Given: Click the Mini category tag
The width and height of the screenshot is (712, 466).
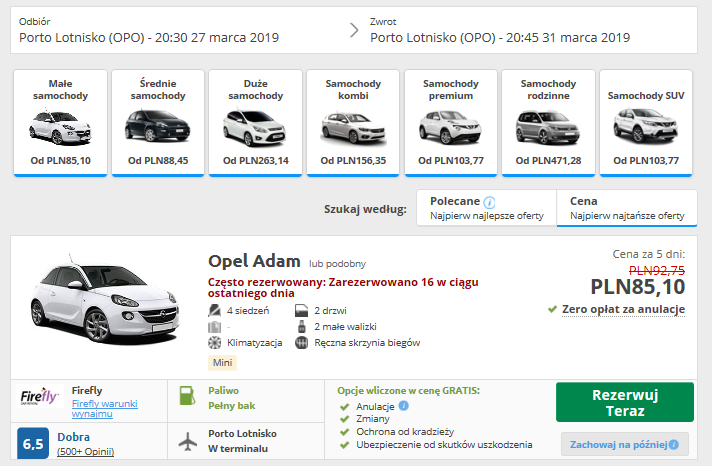Looking at the screenshot, I should [x=222, y=362].
